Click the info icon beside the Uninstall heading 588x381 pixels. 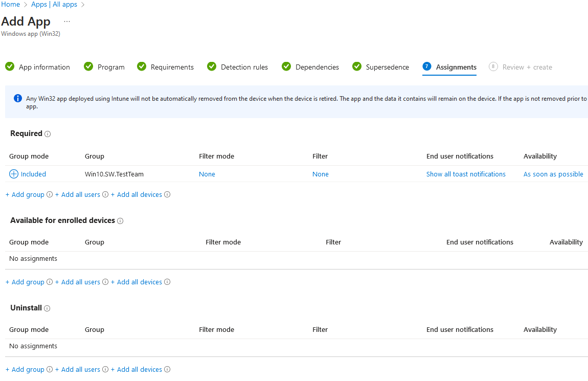(x=47, y=308)
